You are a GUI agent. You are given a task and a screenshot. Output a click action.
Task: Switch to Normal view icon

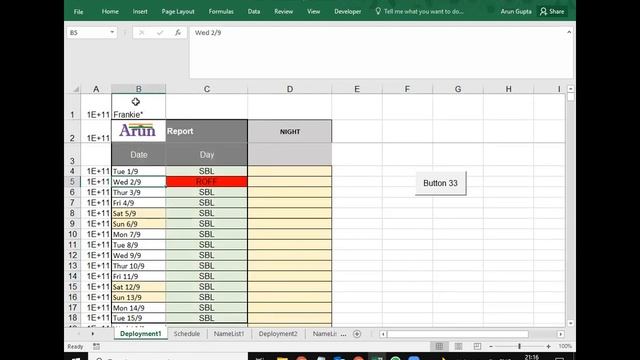click(x=439, y=346)
